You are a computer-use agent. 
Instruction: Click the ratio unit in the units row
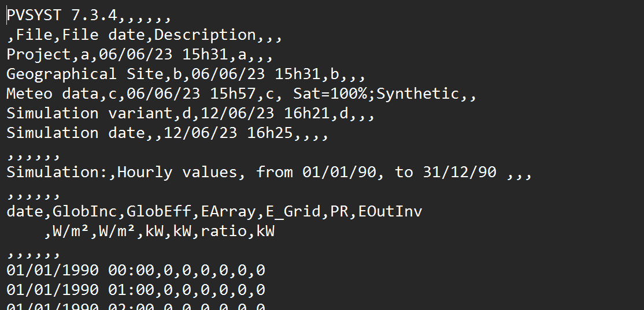coord(223,231)
